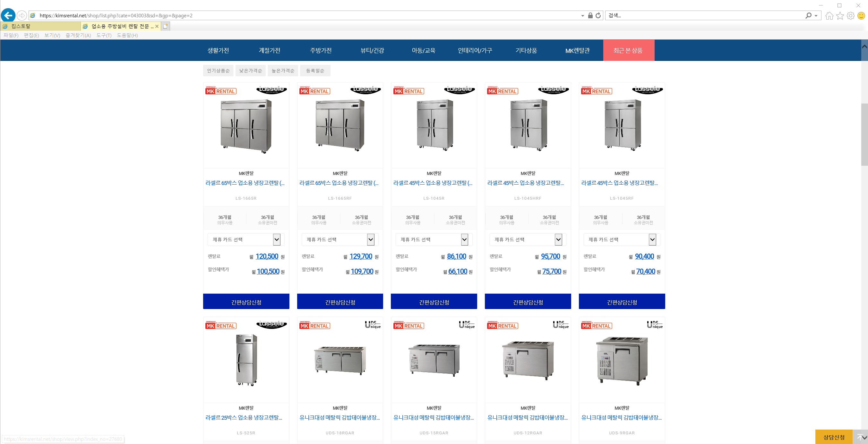
Task: Sort by 낮은가격순
Action: [250, 71]
